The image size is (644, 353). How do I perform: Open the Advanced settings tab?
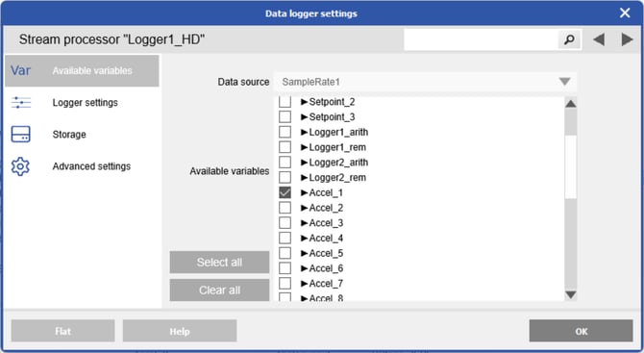(82, 166)
